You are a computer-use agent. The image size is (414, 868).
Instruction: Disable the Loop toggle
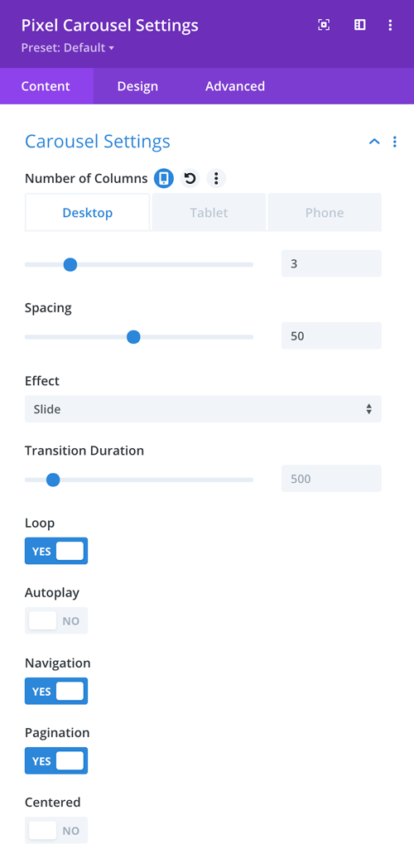pyautogui.click(x=56, y=551)
